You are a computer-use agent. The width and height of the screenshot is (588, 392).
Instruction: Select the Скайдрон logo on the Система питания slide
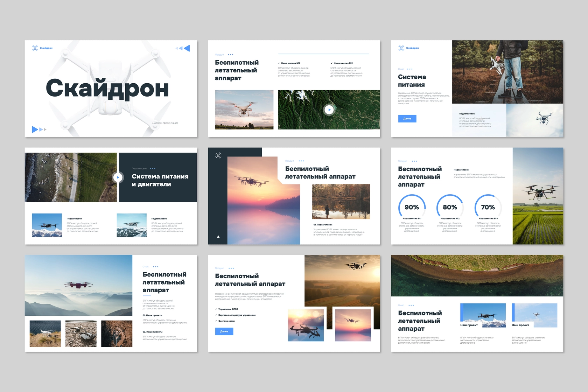[x=402, y=48]
